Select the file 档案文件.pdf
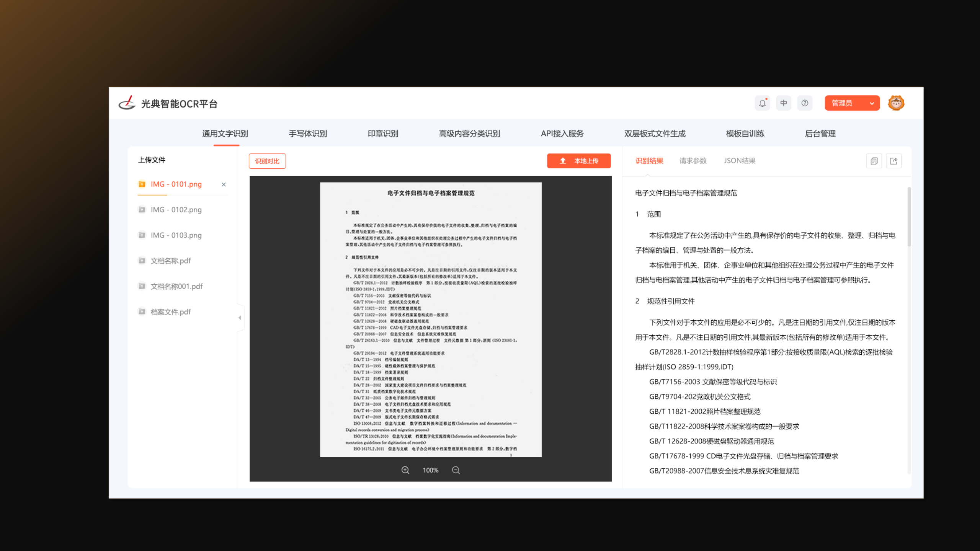Screen dimensions: 980x551 (x=170, y=312)
